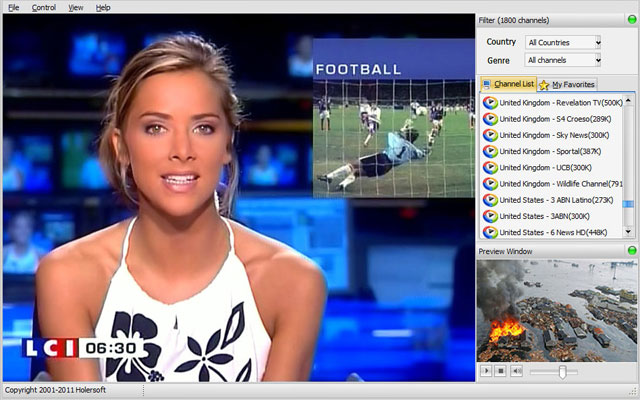Viewport: 640px width, 400px height.
Task: Click the preview window thumbnail
Action: tap(557, 311)
